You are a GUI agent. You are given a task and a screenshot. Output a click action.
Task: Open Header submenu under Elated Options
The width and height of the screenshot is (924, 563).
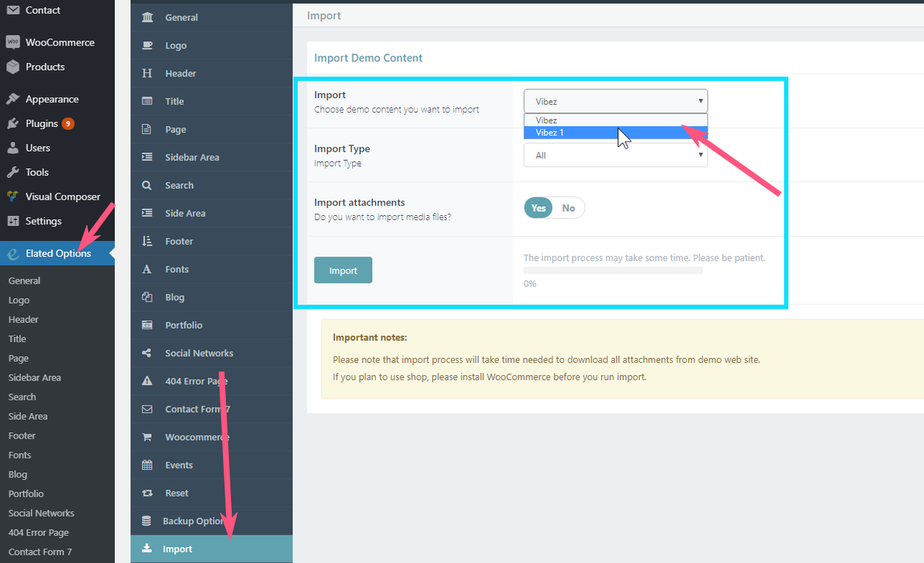click(x=24, y=320)
